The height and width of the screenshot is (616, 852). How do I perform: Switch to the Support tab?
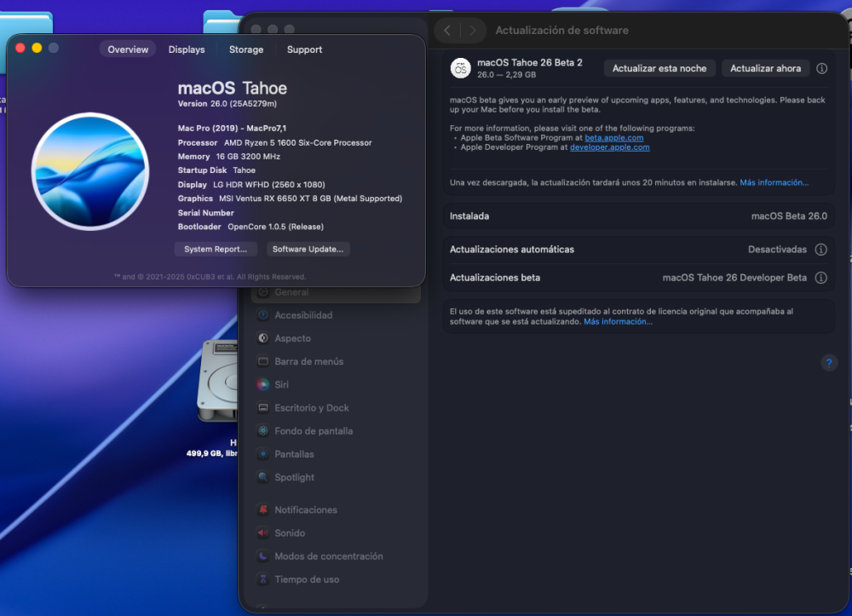(x=304, y=49)
